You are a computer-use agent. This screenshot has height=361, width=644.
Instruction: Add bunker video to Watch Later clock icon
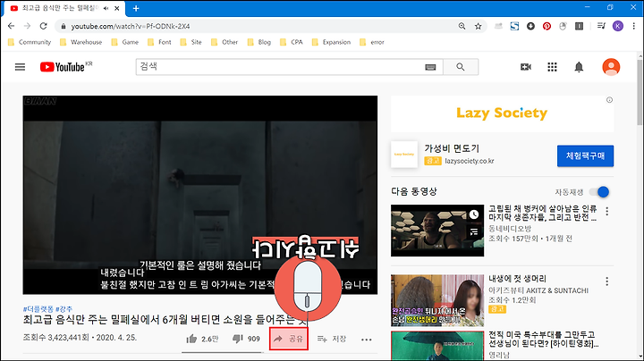tap(474, 214)
